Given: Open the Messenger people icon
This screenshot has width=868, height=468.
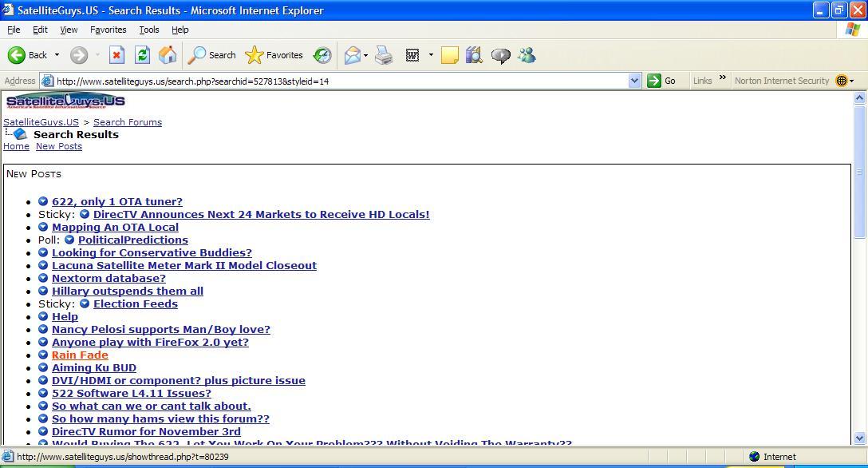Looking at the screenshot, I should (527, 55).
